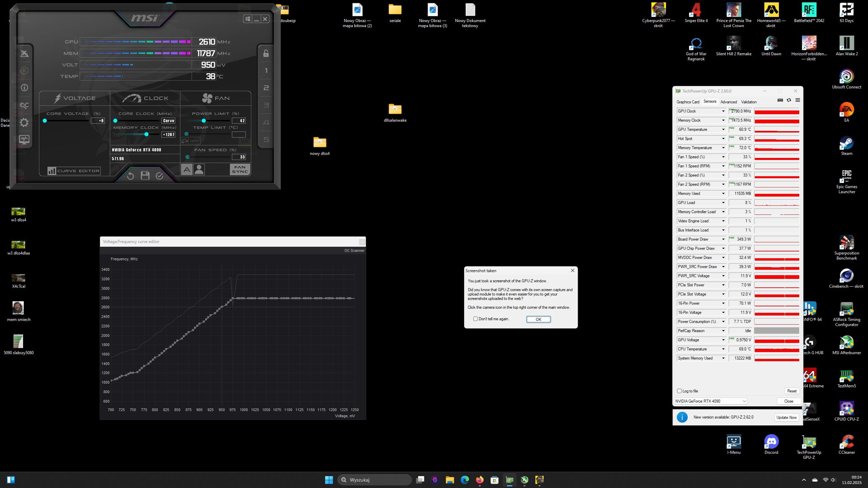Click the GPU-Z refresh sensors icon
The image size is (868, 488).
click(789, 100)
